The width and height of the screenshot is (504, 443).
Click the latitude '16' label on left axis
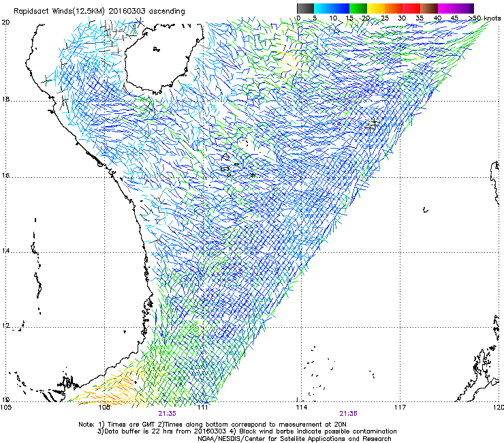click(5, 176)
